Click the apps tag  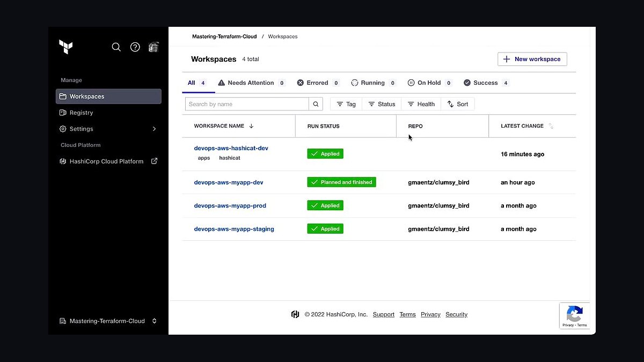(204, 158)
